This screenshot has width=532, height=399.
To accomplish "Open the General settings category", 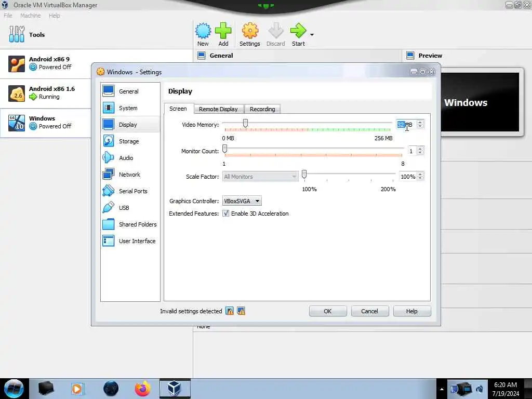I will click(x=130, y=91).
